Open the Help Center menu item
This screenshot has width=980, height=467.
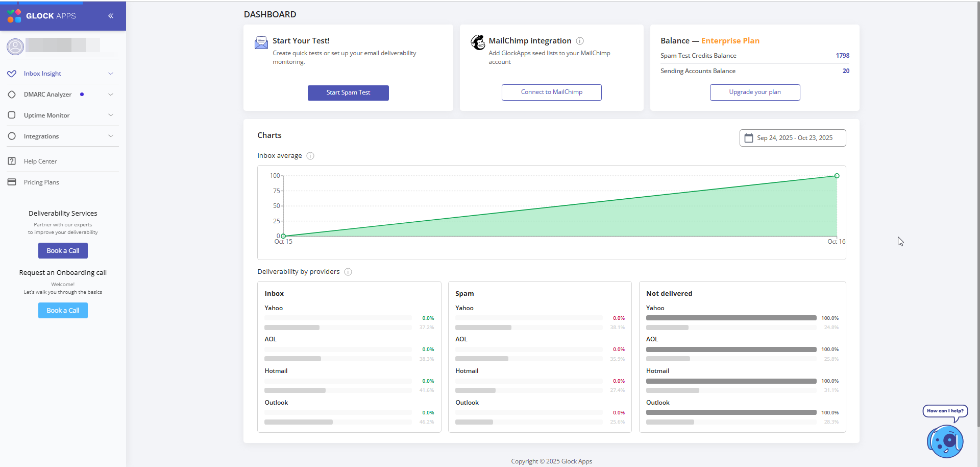[x=40, y=161]
